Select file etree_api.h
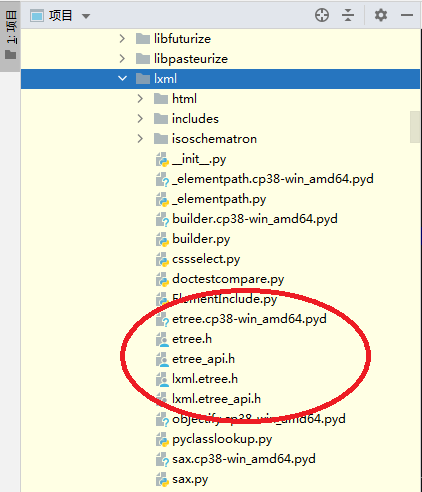Viewport: 422px width, 492px height. click(203, 359)
